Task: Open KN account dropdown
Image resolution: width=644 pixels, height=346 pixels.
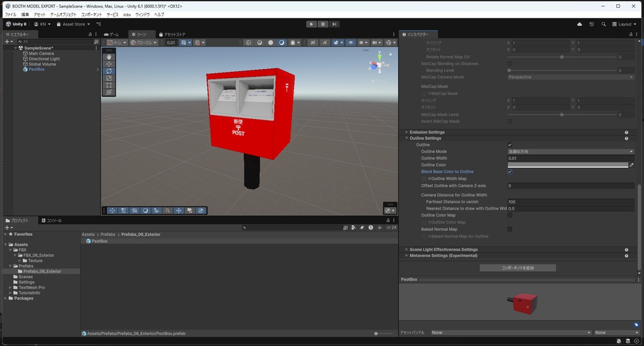Action: point(42,25)
